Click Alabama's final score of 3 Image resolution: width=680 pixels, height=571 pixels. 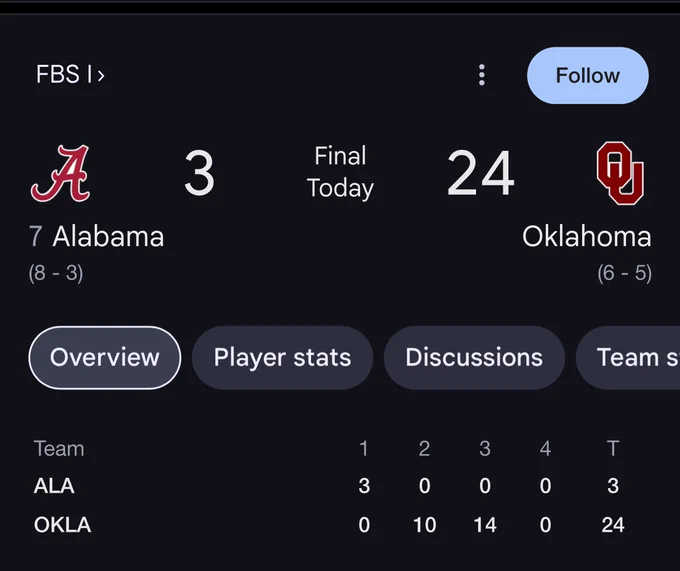[x=199, y=173]
